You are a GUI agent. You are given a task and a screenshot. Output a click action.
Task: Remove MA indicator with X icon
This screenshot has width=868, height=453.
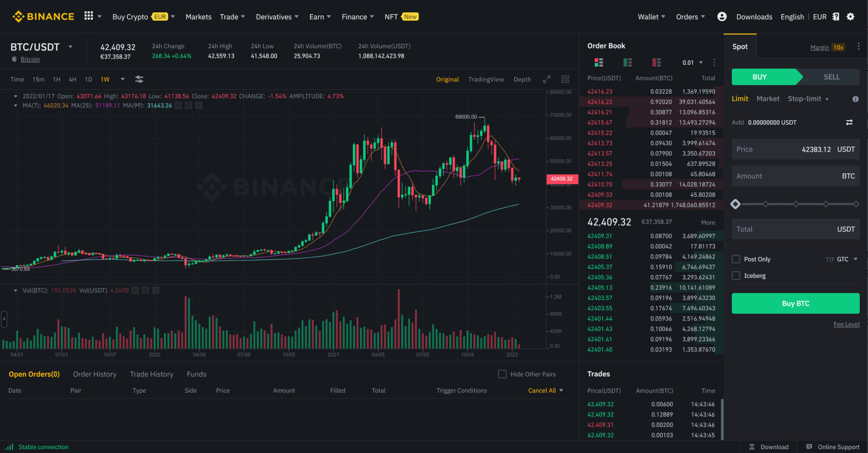click(199, 105)
